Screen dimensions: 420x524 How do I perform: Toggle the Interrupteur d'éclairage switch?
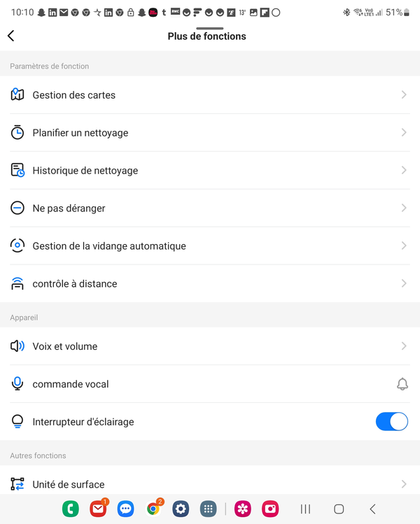(392, 421)
